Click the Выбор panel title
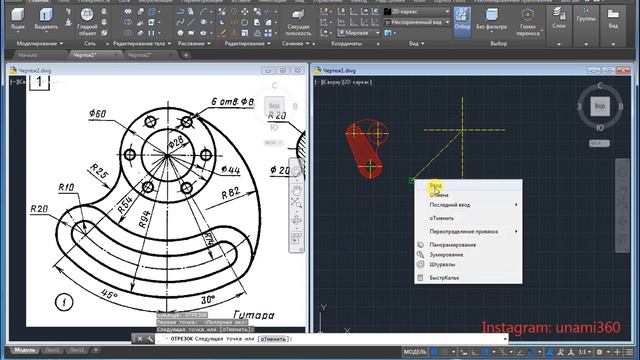The image size is (640, 360). click(x=499, y=43)
